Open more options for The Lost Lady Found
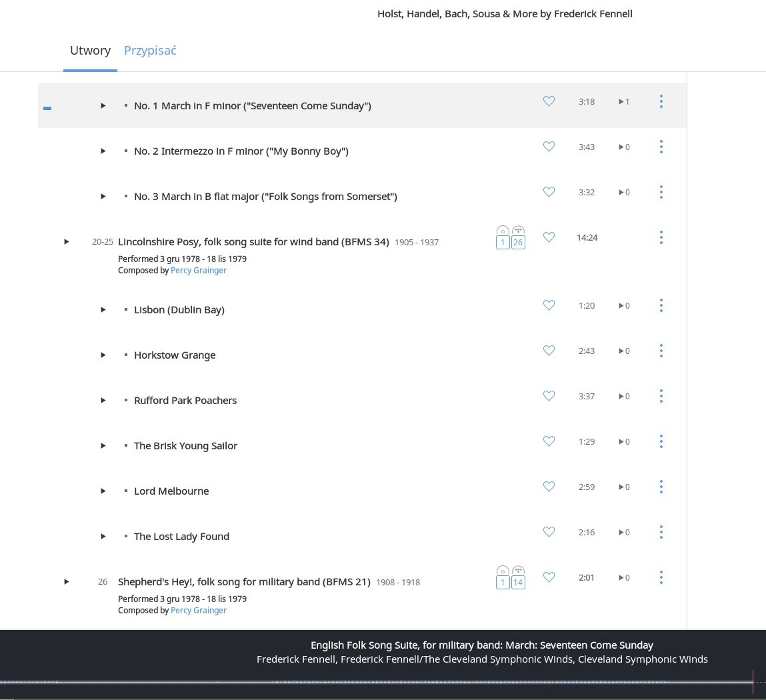Viewport: 766px width, 700px height. [661, 532]
